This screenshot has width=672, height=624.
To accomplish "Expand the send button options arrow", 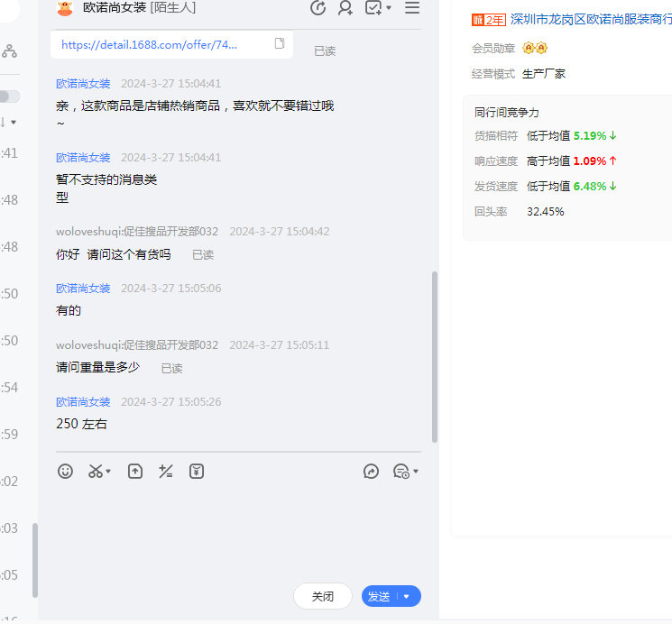I will 407,596.
